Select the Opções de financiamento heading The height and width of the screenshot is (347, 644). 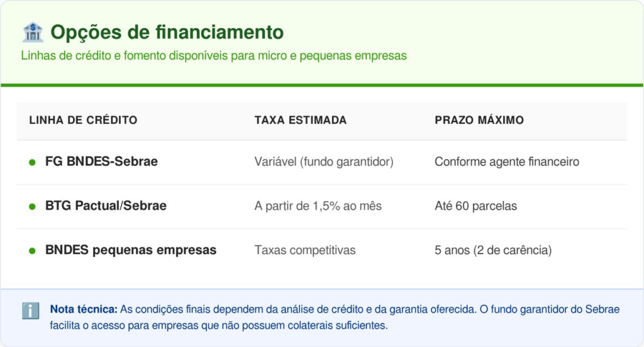pyautogui.click(x=167, y=32)
